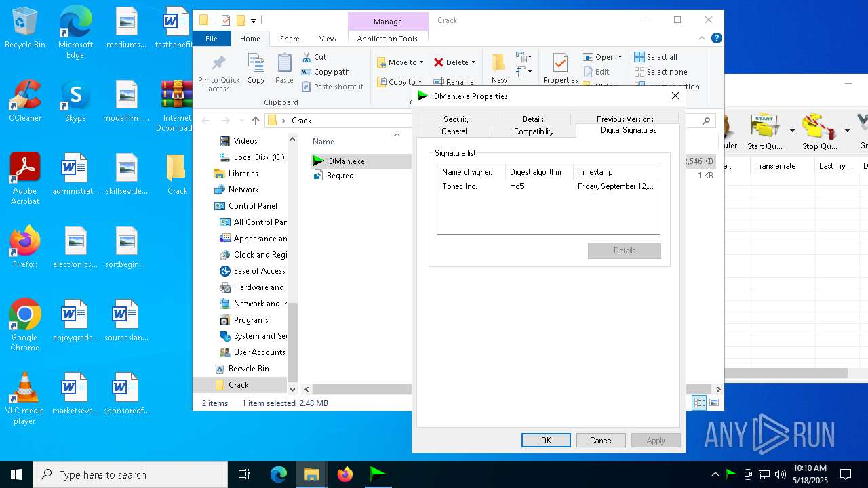Switch to General properties tab
This screenshot has width=868, height=488.
pyautogui.click(x=454, y=131)
